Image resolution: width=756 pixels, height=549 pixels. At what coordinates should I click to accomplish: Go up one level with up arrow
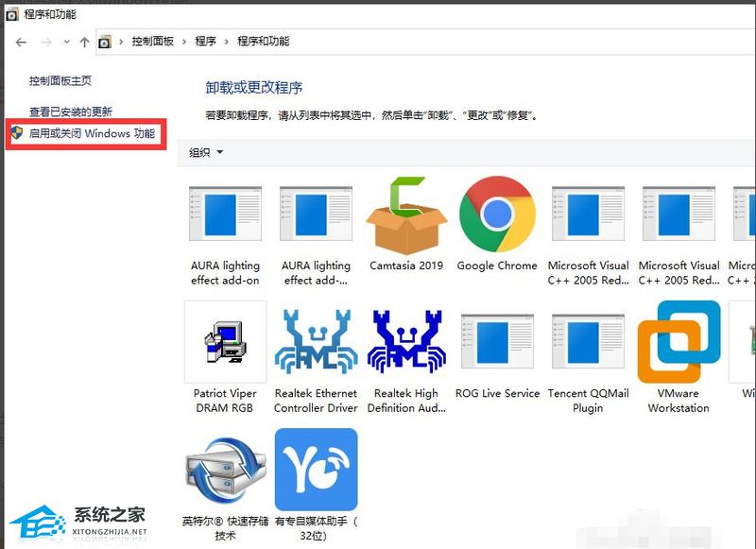(x=85, y=43)
